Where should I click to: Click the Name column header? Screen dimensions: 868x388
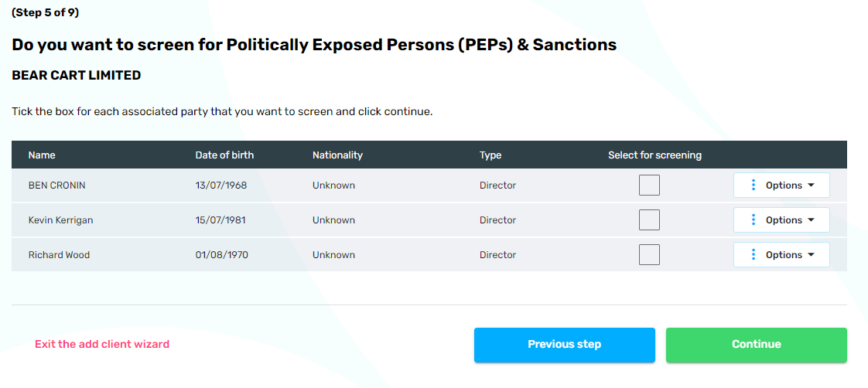(x=42, y=155)
